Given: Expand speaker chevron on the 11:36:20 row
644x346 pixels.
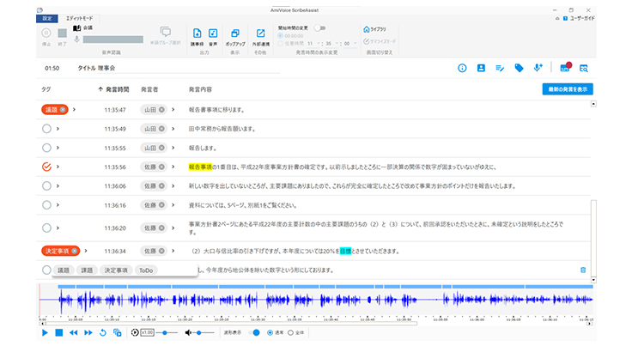Looking at the screenshot, I should [x=173, y=228].
